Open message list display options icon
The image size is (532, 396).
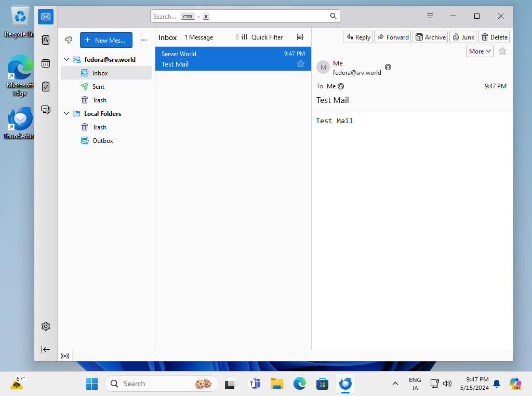tap(300, 37)
